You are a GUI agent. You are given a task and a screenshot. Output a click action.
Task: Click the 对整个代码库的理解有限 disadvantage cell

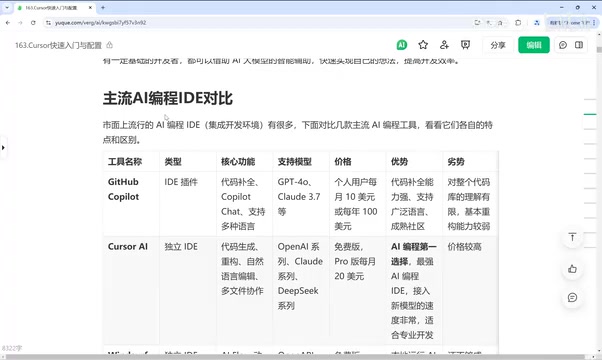469,204
